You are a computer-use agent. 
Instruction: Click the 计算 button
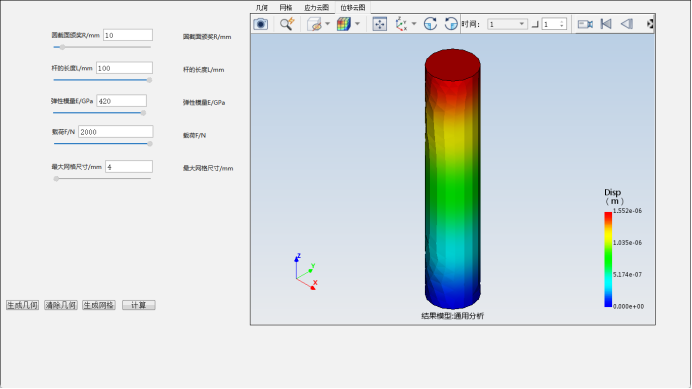point(139,305)
